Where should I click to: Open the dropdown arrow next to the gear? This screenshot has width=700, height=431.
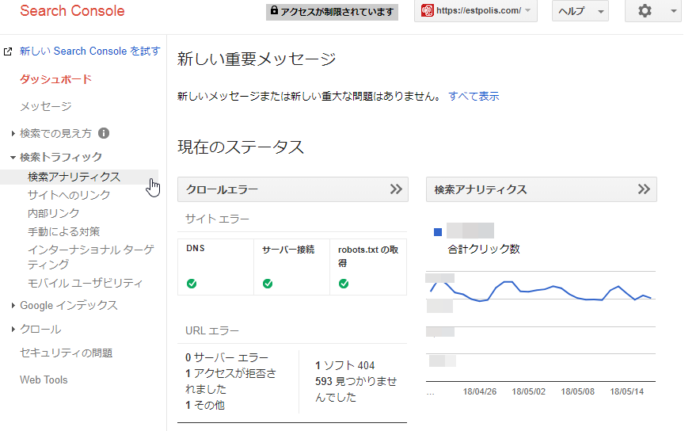click(674, 11)
